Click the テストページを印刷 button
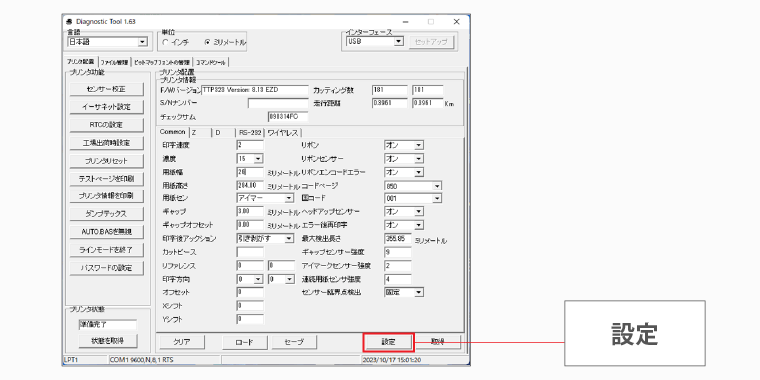Viewport: 760px width, 380px height. [107, 179]
